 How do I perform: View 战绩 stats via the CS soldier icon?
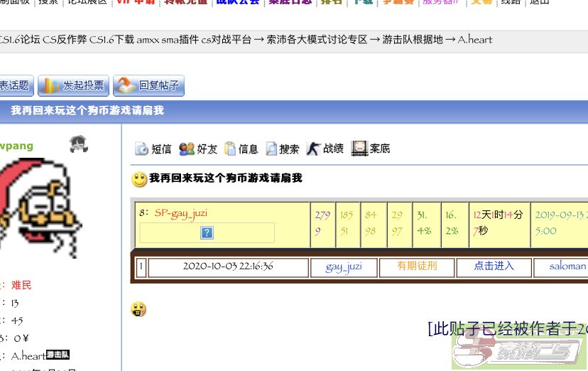coord(313,149)
